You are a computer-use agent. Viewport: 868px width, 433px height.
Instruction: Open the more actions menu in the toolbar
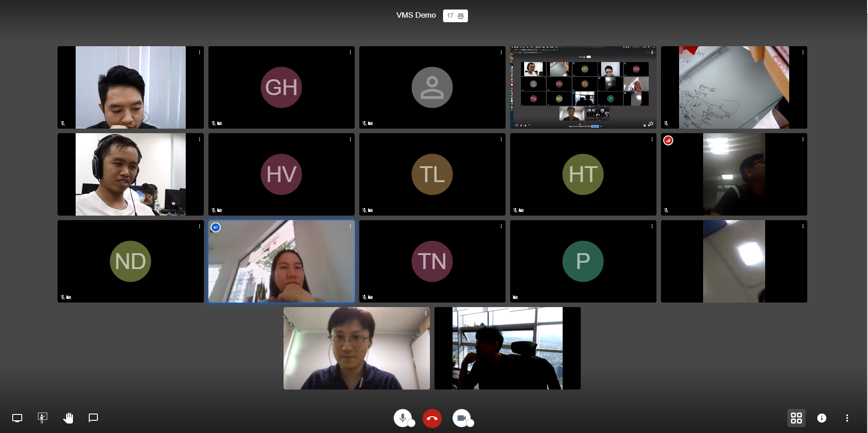tap(847, 418)
